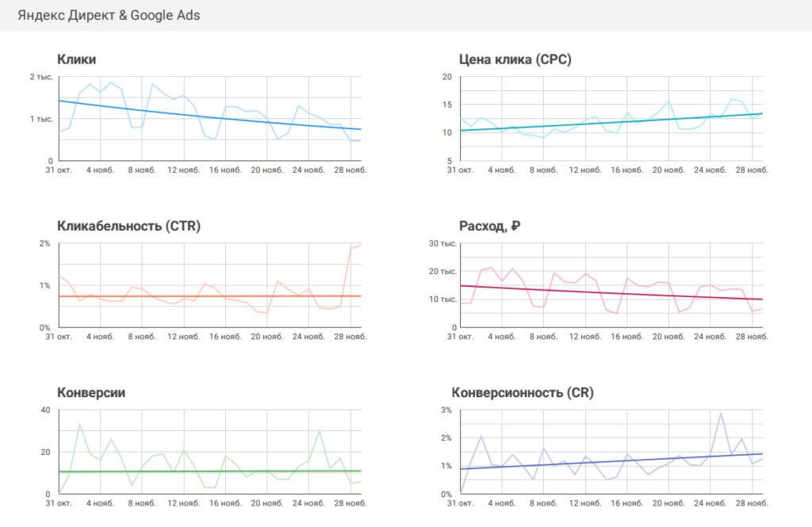Click the "Расход, ₽" chart heading
812x527 pixels.
coord(489,226)
